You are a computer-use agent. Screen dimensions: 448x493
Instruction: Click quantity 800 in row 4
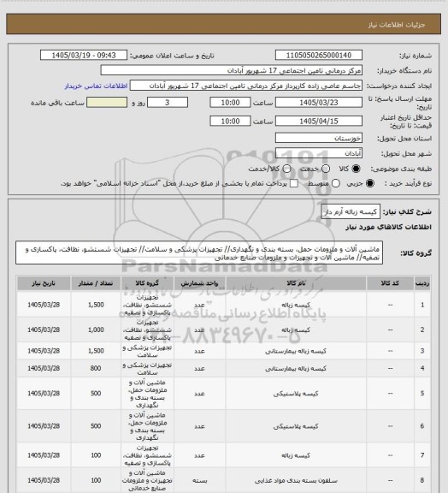[96, 368]
